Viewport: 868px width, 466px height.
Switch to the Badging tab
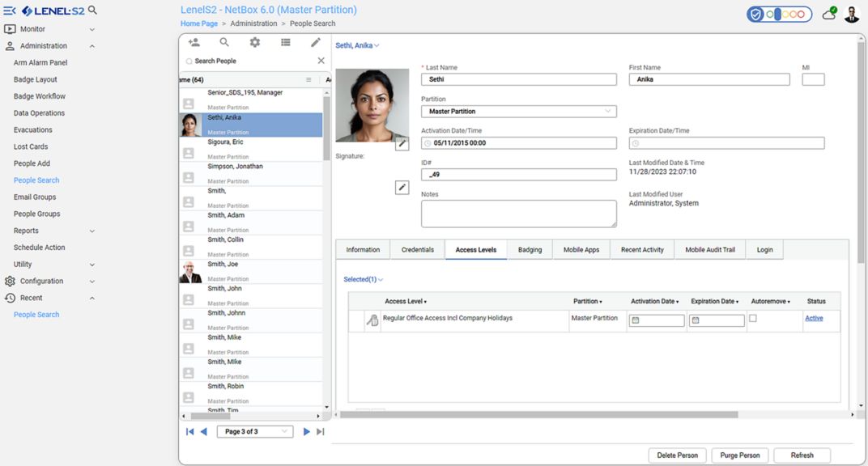(x=530, y=250)
